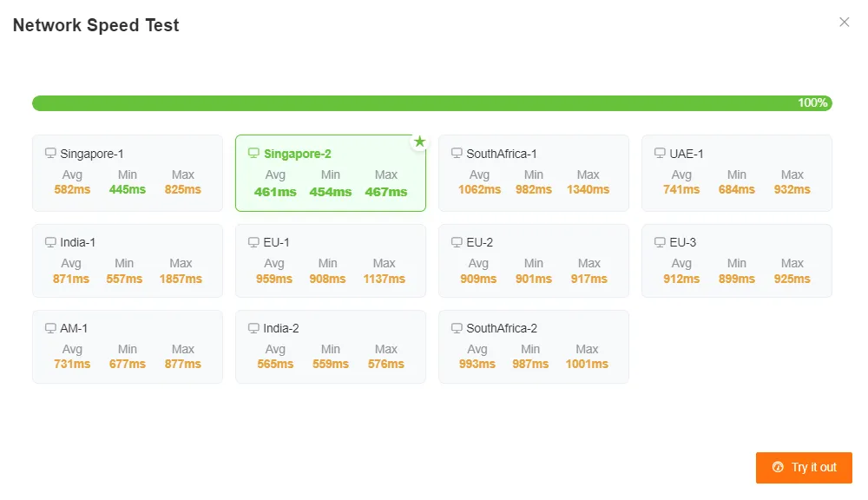The width and height of the screenshot is (868, 500).
Task: Select the SouthAfrica-2 server card
Action: tap(533, 345)
